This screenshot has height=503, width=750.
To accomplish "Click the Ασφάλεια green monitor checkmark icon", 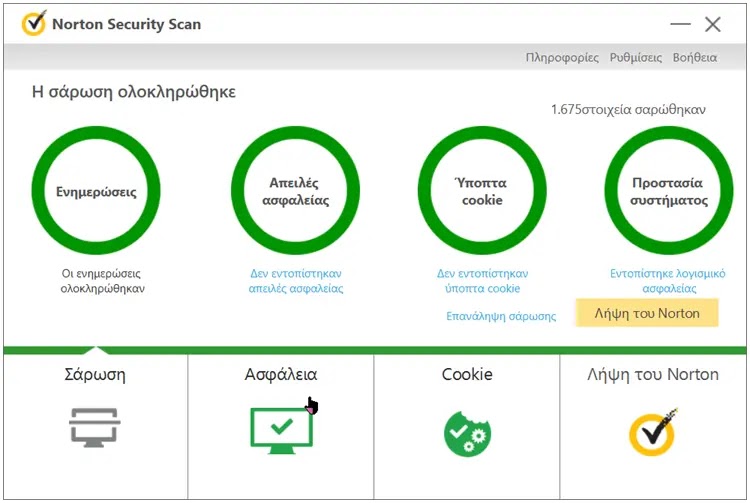I will (x=281, y=430).
